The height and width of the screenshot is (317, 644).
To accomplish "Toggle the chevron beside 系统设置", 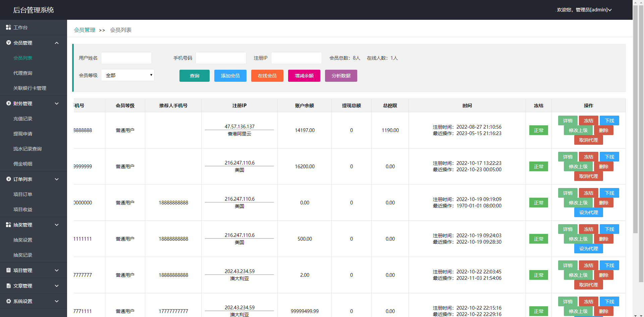I will pyautogui.click(x=57, y=301).
